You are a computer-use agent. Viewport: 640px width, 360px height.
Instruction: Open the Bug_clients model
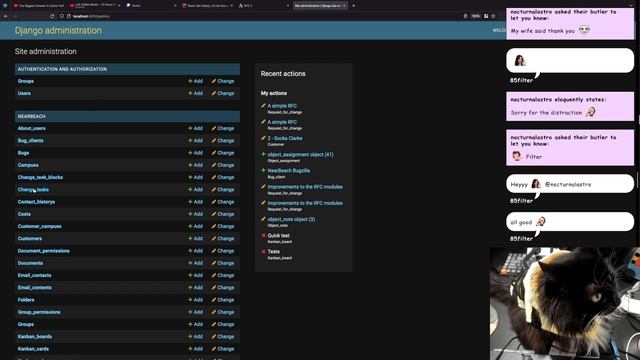[x=31, y=141]
